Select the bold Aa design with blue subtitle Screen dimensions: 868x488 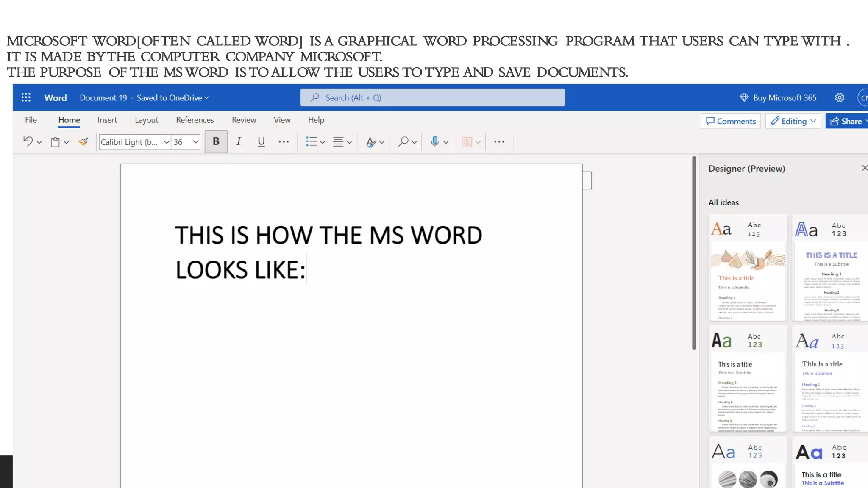coord(831,462)
